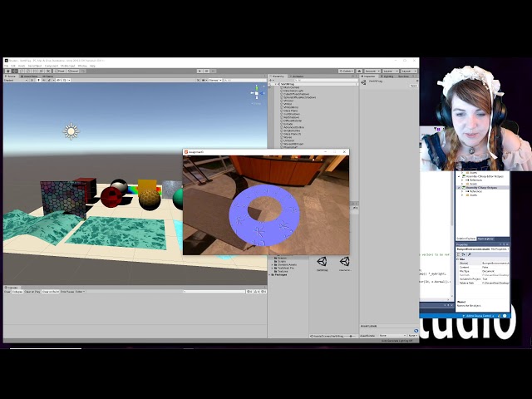Select Directional Light in Hierarchy
Screen dimensions: 532x399
pyautogui.click(x=293, y=91)
